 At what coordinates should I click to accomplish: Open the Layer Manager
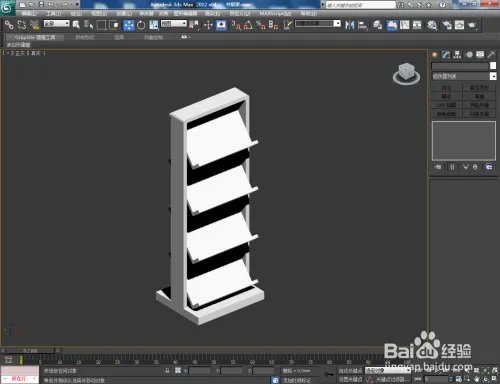[x=378, y=25]
